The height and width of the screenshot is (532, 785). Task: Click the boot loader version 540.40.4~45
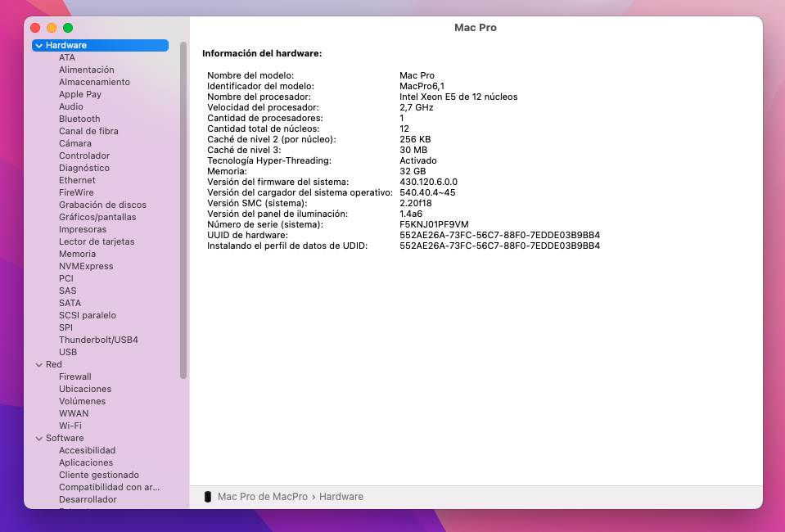pyautogui.click(x=427, y=192)
